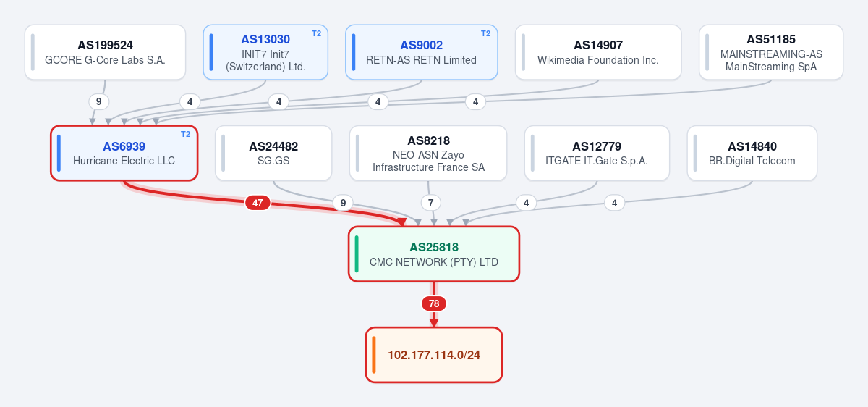Click the 9 badge below AS199524
868x407 pixels.
[x=98, y=101]
